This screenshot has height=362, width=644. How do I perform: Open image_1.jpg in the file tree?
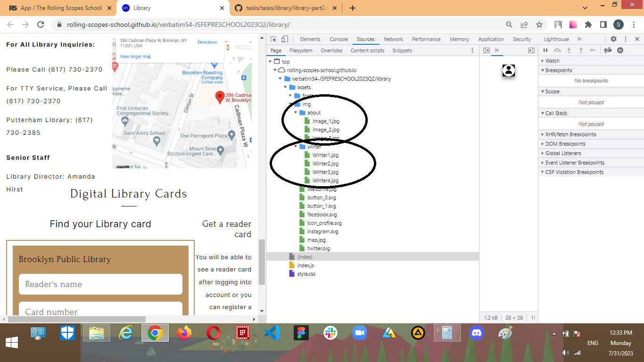(x=326, y=121)
